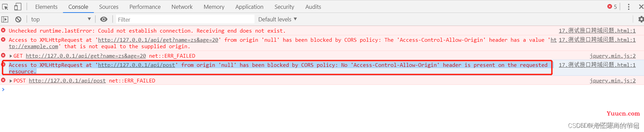Click the Filter input field
This screenshot has height=132, width=644.
point(185,19)
